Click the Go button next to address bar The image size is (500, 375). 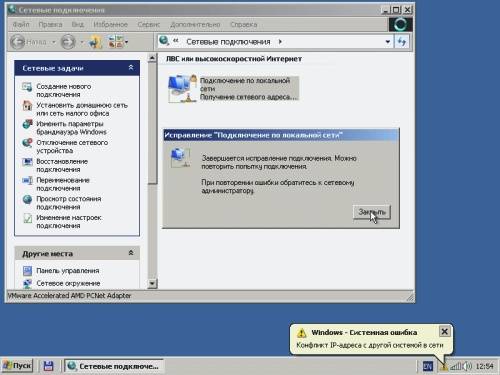click(402, 42)
